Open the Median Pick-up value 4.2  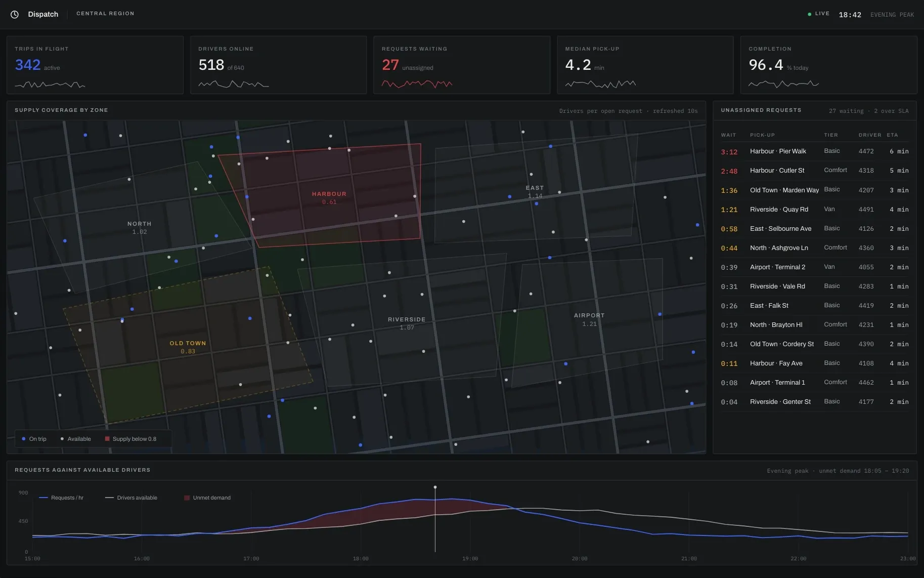[578, 65]
